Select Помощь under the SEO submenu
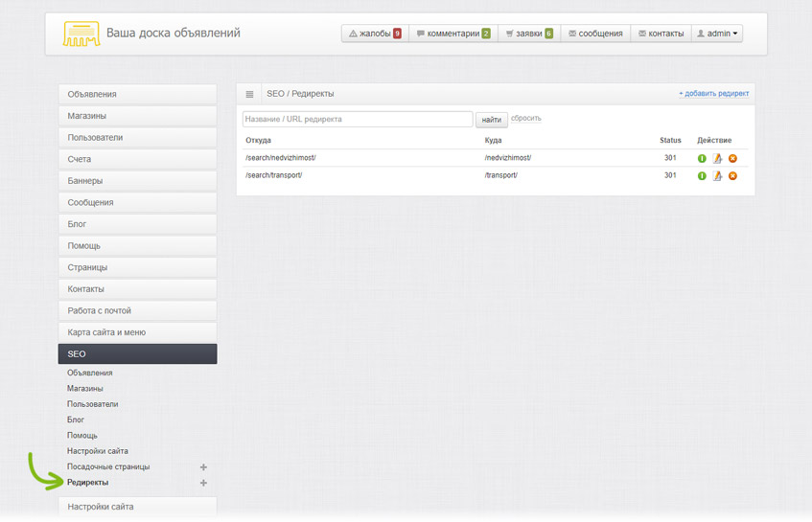The image size is (812, 522). coord(82,436)
